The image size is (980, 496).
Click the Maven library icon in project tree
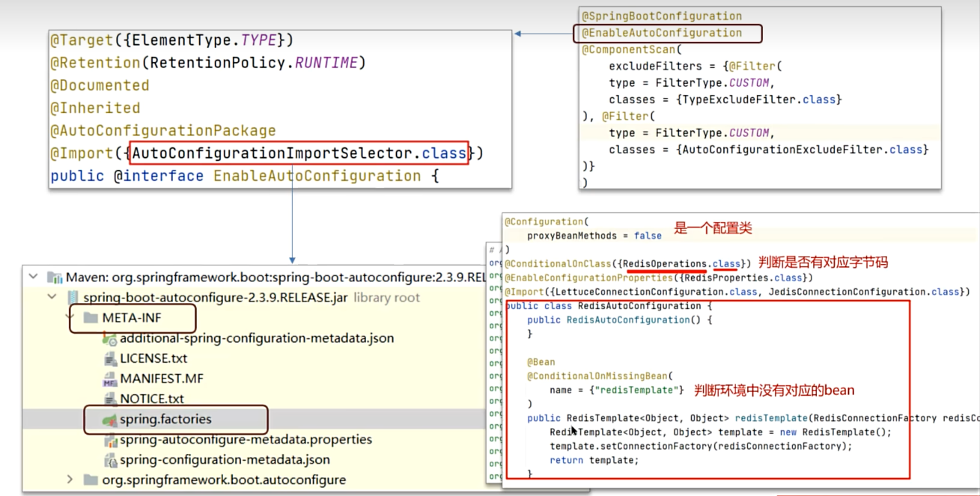pos(55,278)
